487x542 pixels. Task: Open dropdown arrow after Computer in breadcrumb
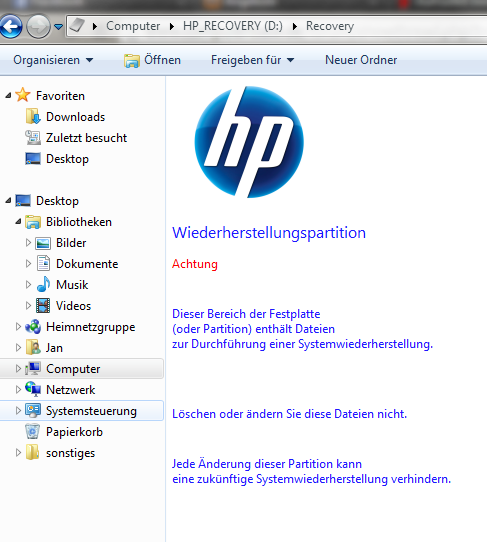171,26
